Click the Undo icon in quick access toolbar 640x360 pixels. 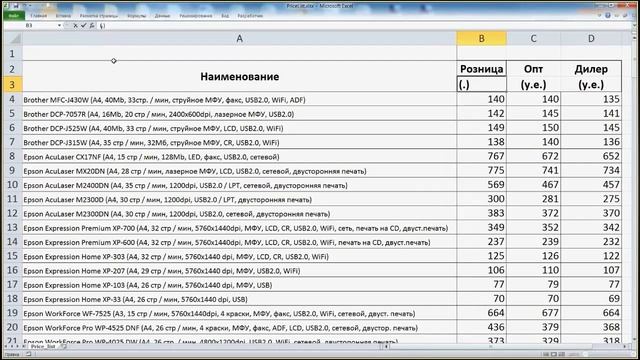click(x=25, y=6)
